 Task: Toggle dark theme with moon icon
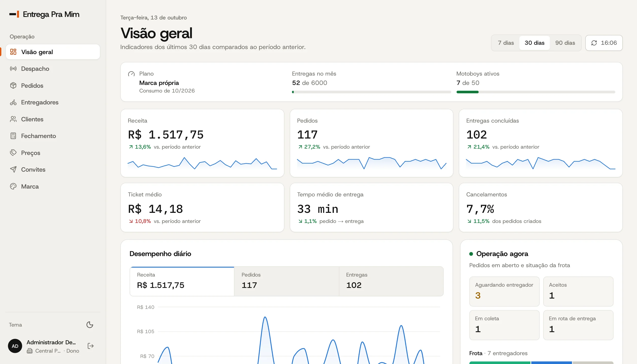90,325
